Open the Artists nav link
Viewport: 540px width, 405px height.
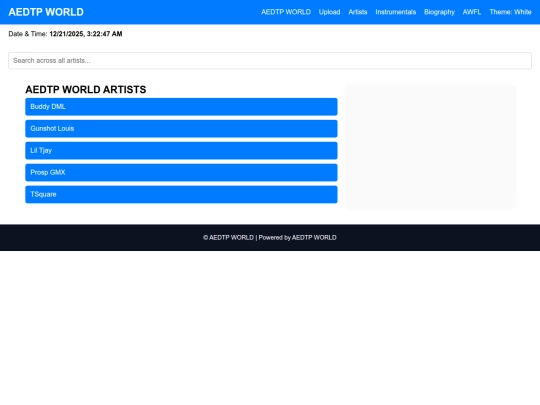pyautogui.click(x=358, y=12)
